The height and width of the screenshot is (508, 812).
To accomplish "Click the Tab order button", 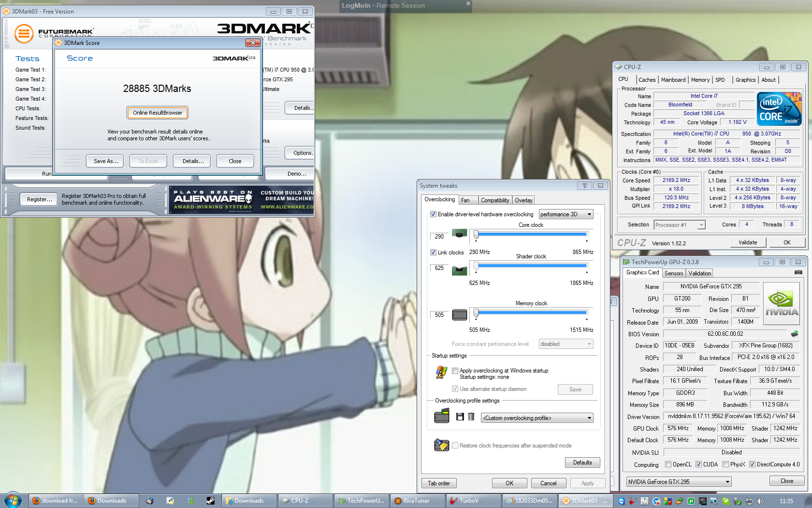I will (x=439, y=483).
